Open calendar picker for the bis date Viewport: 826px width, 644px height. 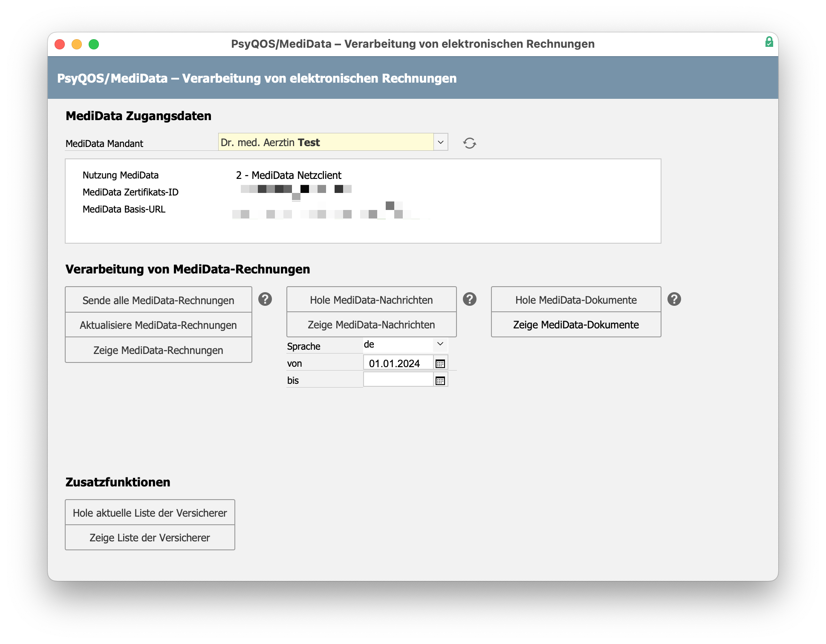(x=440, y=380)
